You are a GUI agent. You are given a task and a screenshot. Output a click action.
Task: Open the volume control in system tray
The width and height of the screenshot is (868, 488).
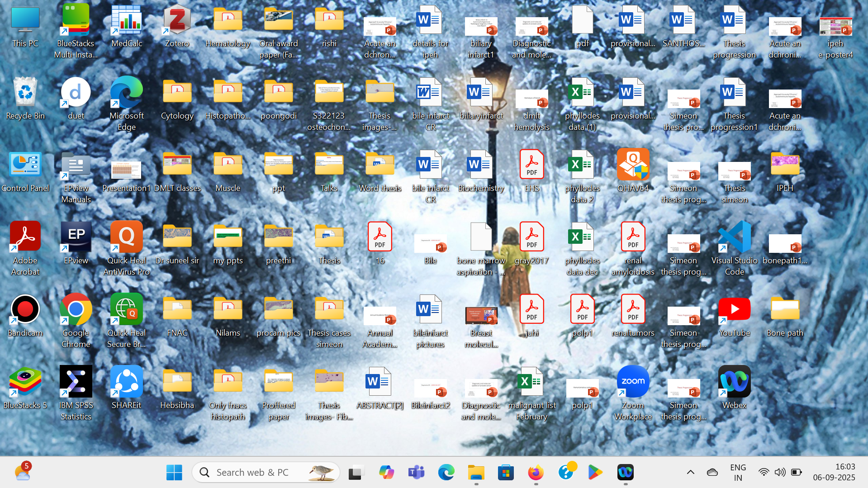[x=780, y=473]
